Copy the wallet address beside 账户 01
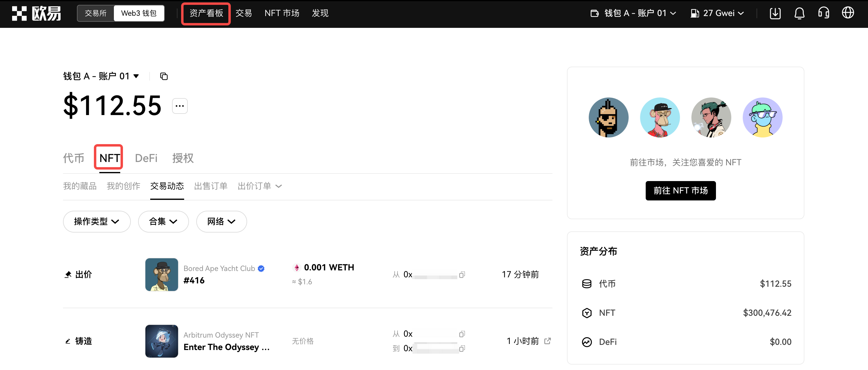 [164, 77]
